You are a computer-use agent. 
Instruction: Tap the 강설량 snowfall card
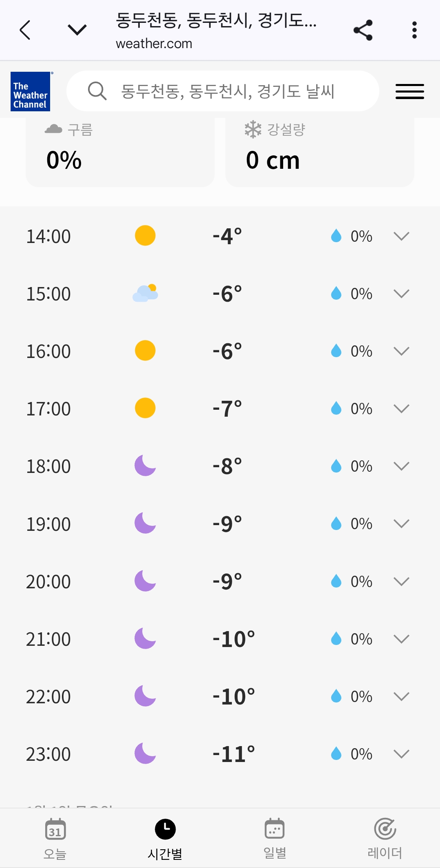click(319, 152)
